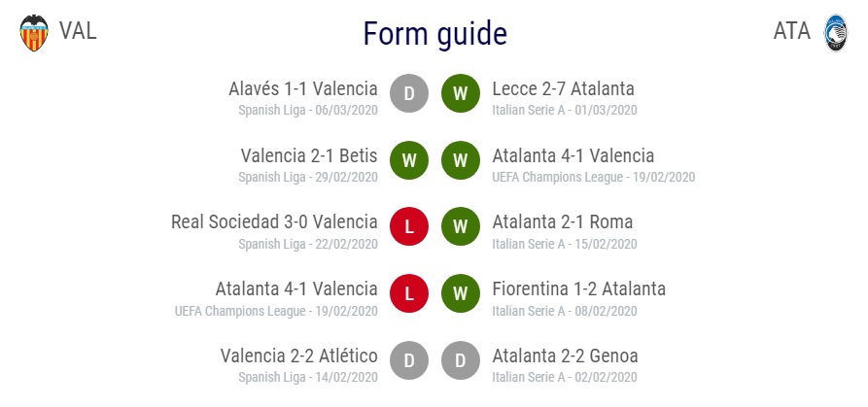868x407 pixels.
Task: Open the Lecce 2-7 Atalanta match result
Action: (563, 88)
